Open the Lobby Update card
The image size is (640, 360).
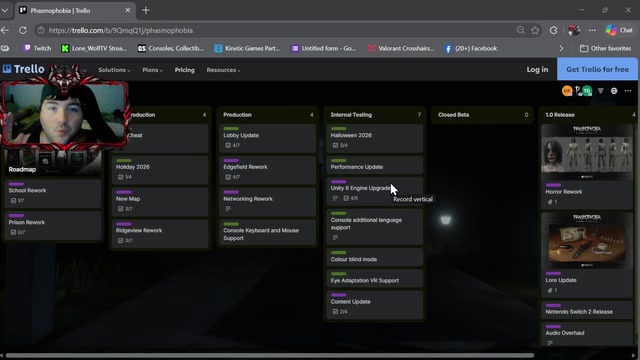point(267,138)
